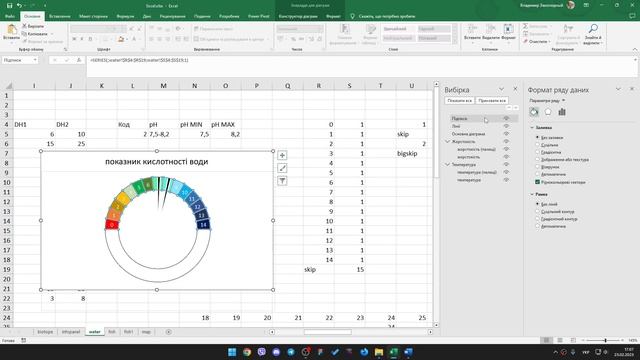Open the Конструктор діаграм ribbon tab
Viewport: 640px width, 360px height.
pyautogui.click(x=298, y=16)
